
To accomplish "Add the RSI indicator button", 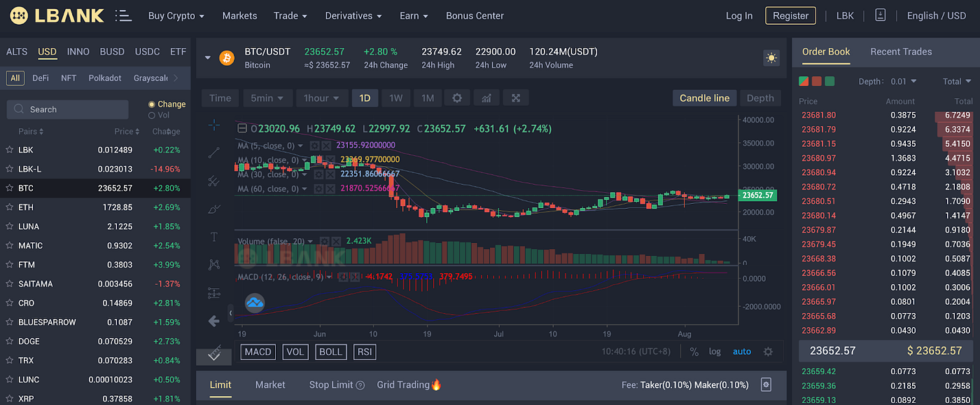I will [364, 352].
